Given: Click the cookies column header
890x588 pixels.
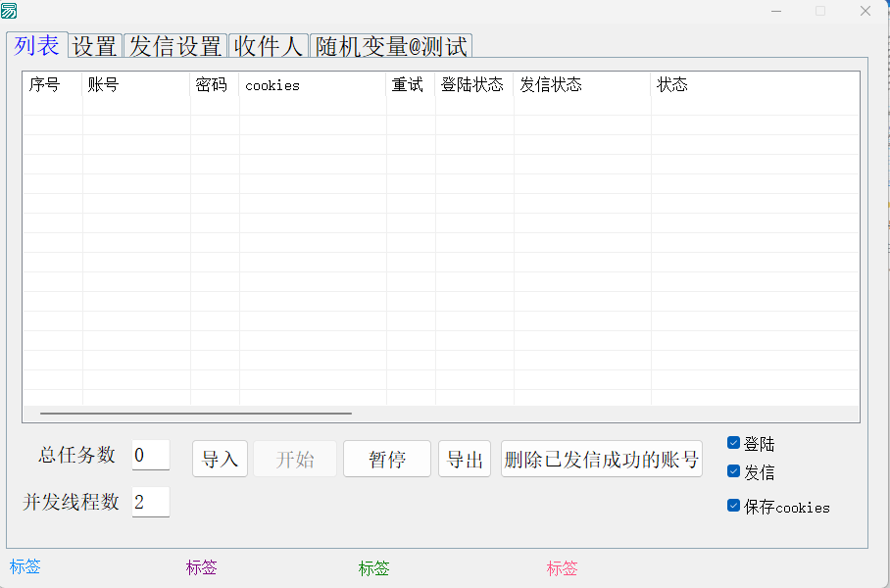Looking at the screenshot, I should (x=313, y=85).
